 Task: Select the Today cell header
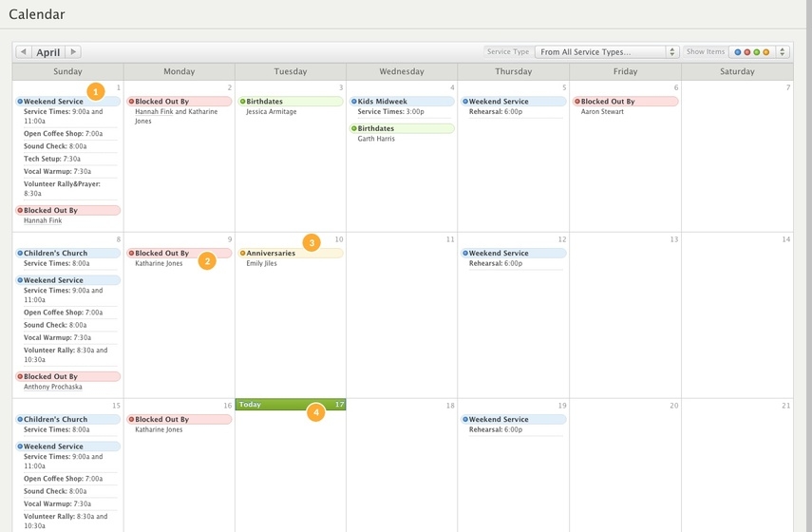click(291, 405)
